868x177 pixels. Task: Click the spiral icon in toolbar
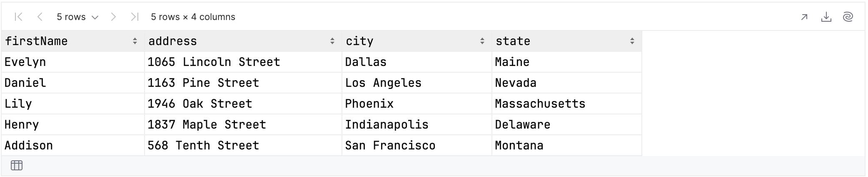pyautogui.click(x=848, y=17)
